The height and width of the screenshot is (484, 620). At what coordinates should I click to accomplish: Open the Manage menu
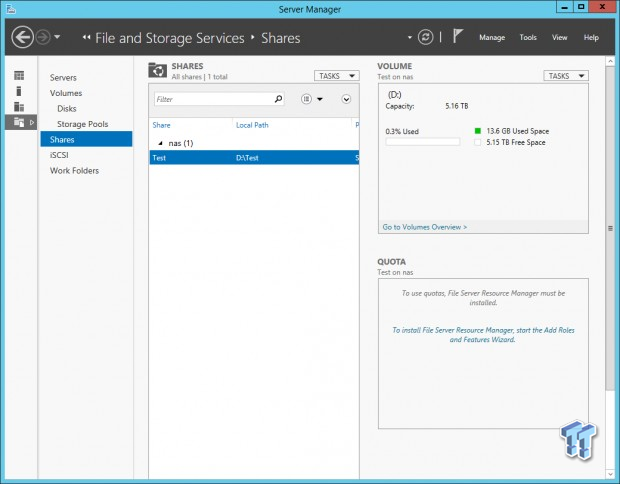[492, 38]
